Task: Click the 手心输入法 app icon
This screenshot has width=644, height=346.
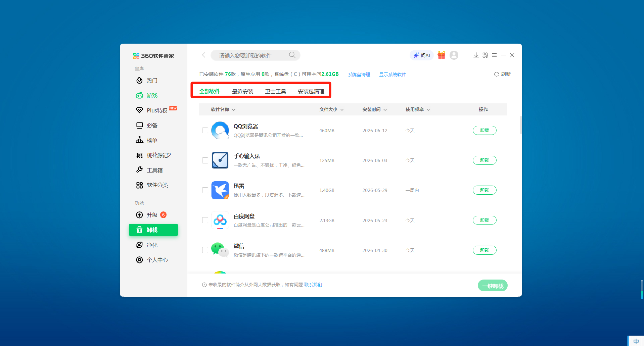Action: tap(220, 160)
